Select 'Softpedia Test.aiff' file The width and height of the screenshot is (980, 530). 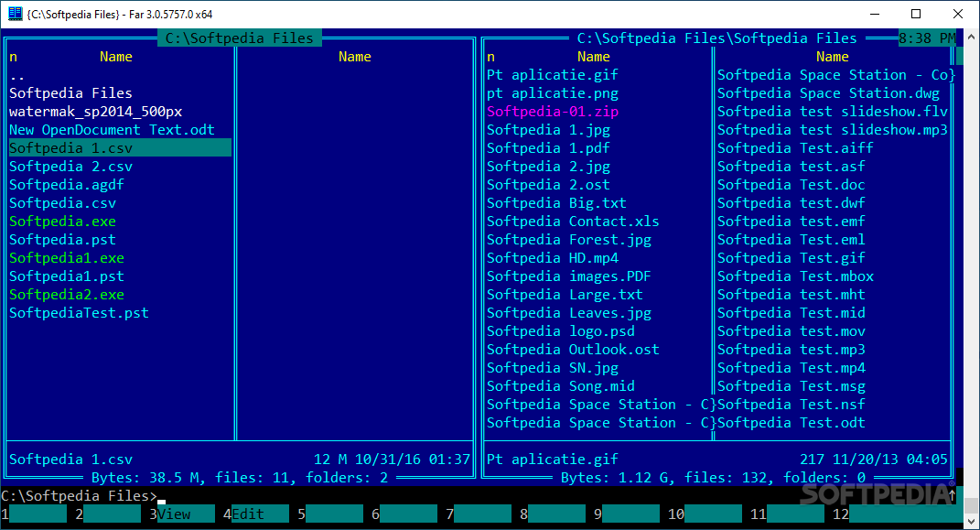point(795,148)
